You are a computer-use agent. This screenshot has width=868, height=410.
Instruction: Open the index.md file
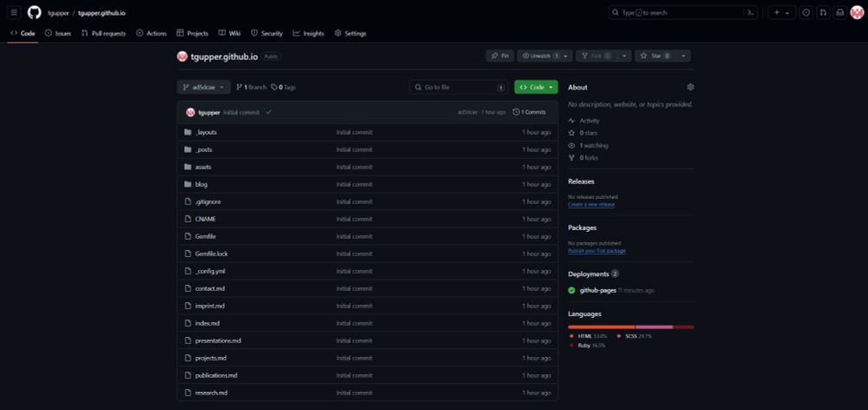(x=207, y=323)
